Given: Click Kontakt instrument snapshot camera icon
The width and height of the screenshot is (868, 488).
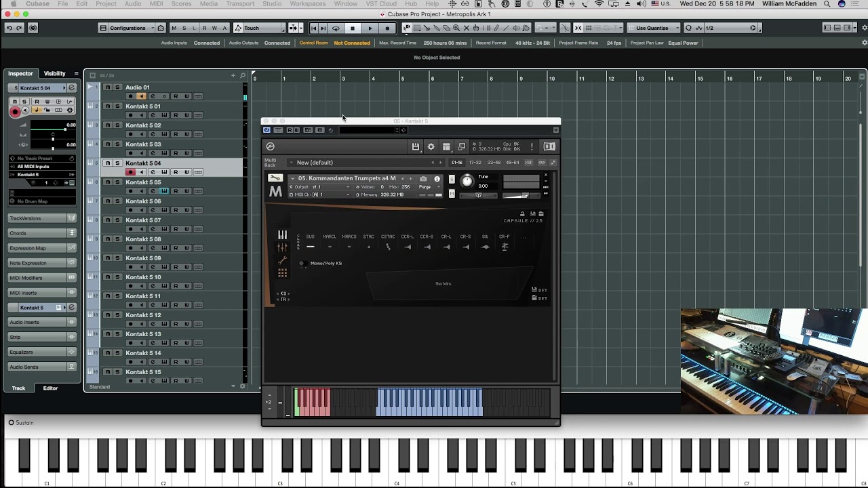Looking at the screenshot, I should (x=423, y=179).
